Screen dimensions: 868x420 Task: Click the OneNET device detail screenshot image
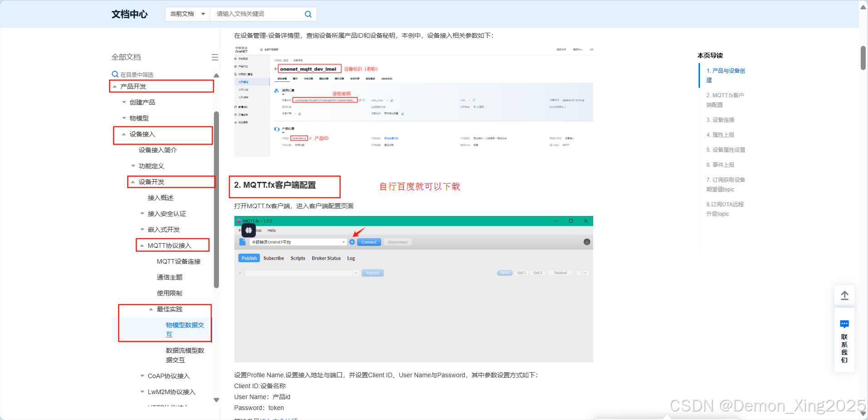[x=413, y=101]
